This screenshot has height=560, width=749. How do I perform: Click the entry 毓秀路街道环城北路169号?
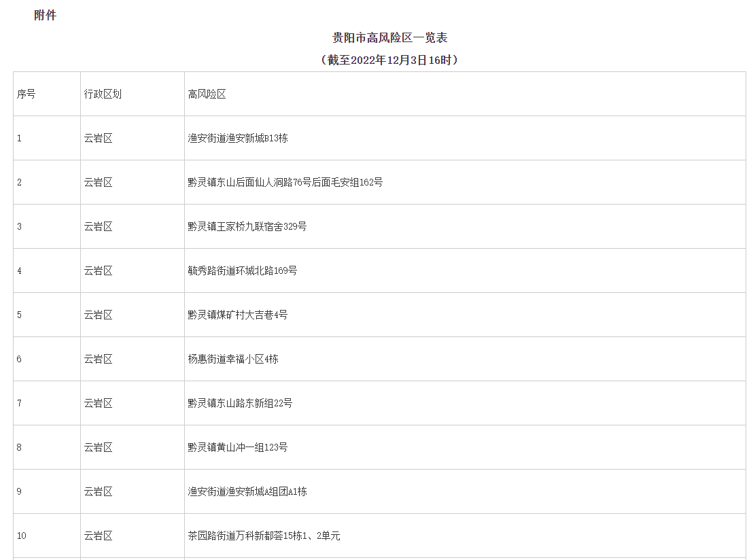242,271
